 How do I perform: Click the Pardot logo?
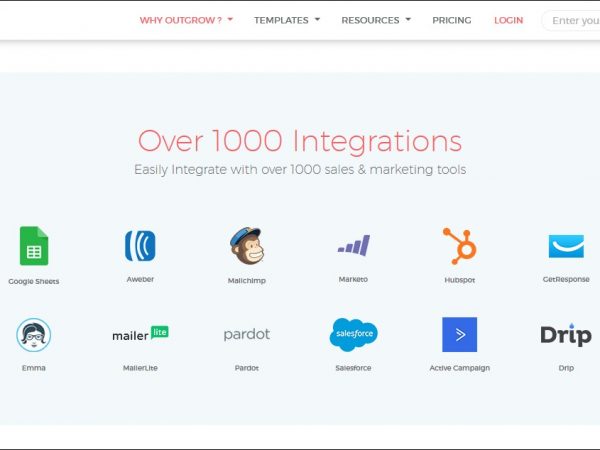[246, 334]
